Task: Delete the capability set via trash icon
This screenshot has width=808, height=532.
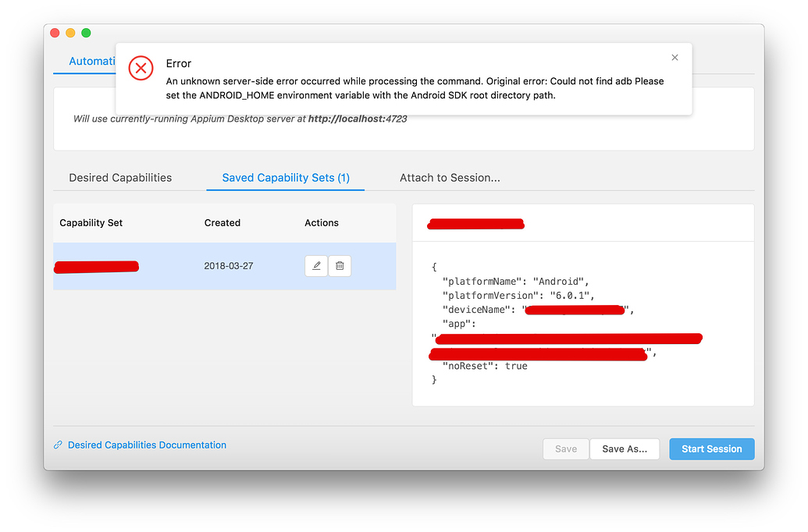Action: pyautogui.click(x=340, y=265)
